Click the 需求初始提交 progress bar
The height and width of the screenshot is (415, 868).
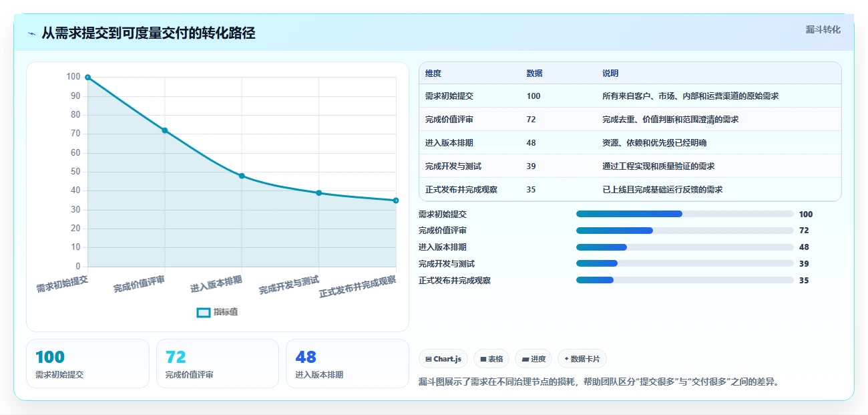coord(684,214)
